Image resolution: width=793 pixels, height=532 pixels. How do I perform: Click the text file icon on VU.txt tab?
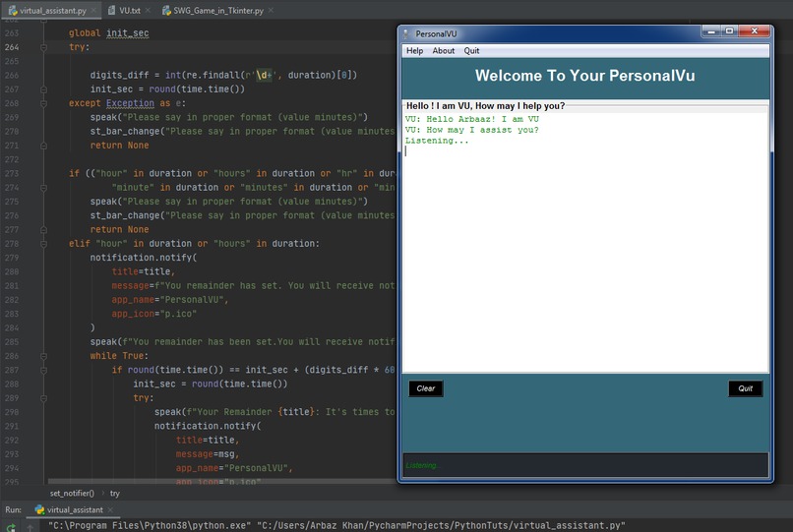point(112,10)
